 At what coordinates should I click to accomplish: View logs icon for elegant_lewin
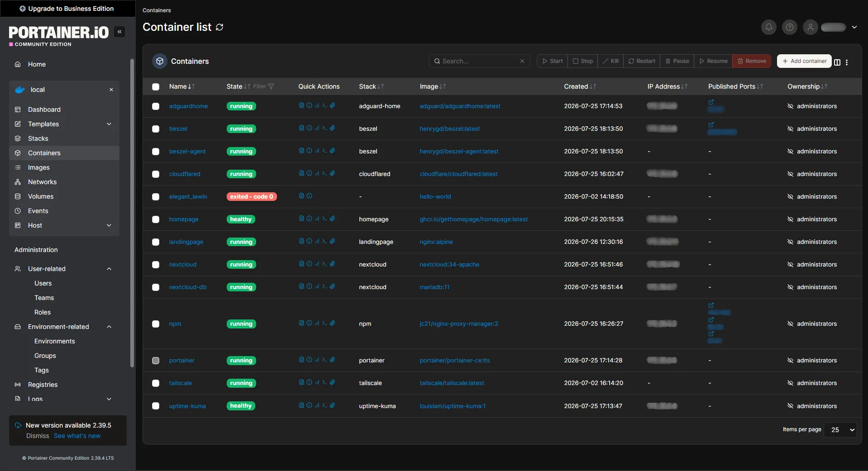301,196
